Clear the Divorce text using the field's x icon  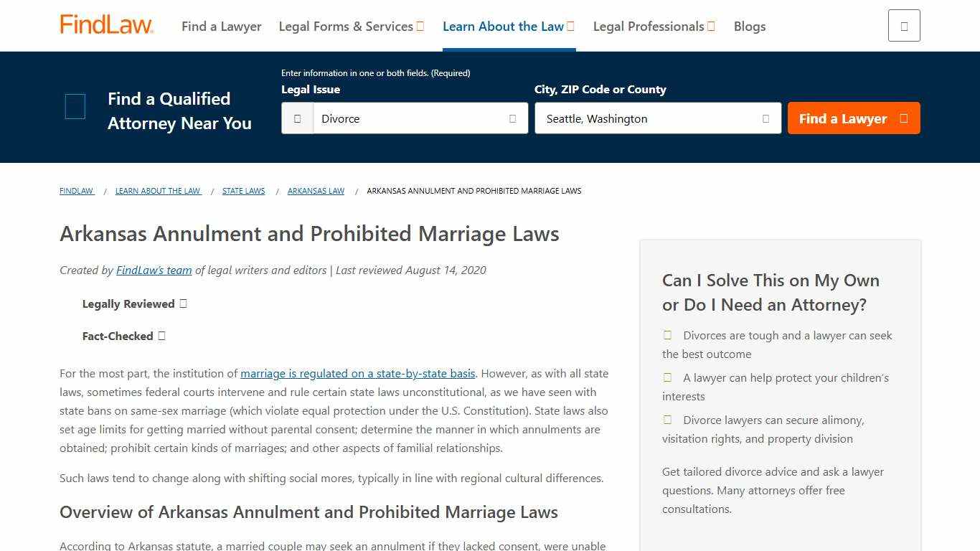512,118
